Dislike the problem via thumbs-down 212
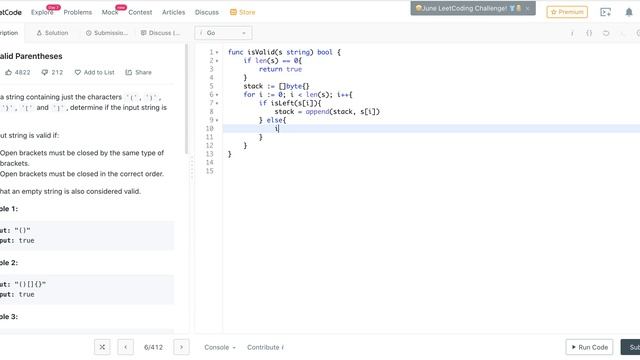 pyautogui.click(x=52, y=72)
